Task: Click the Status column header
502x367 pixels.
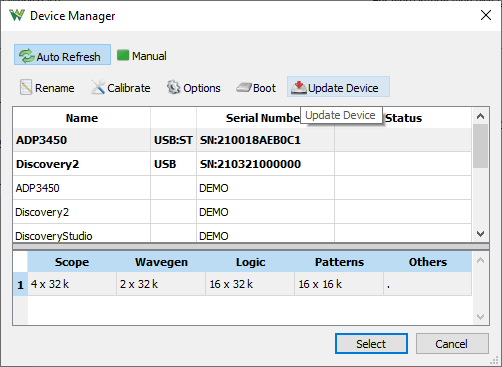Action: coord(403,118)
